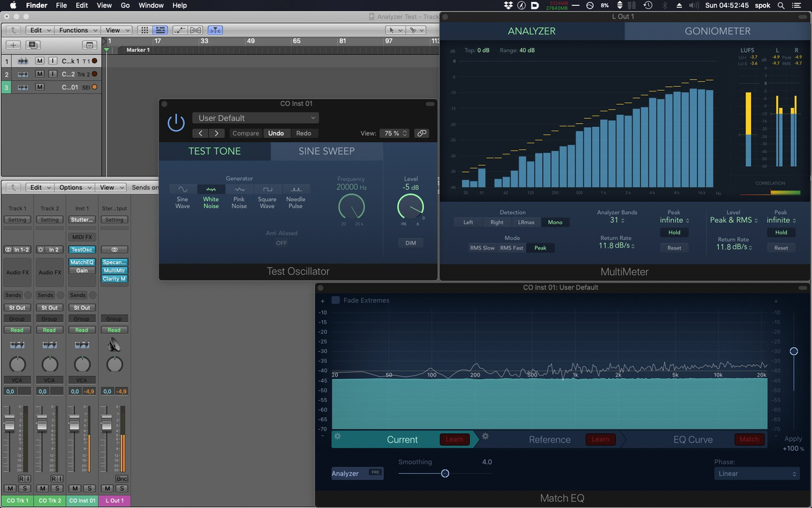The height and width of the screenshot is (508, 812).
Task: Open Dropbox menu bar icon
Action: [508, 5]
